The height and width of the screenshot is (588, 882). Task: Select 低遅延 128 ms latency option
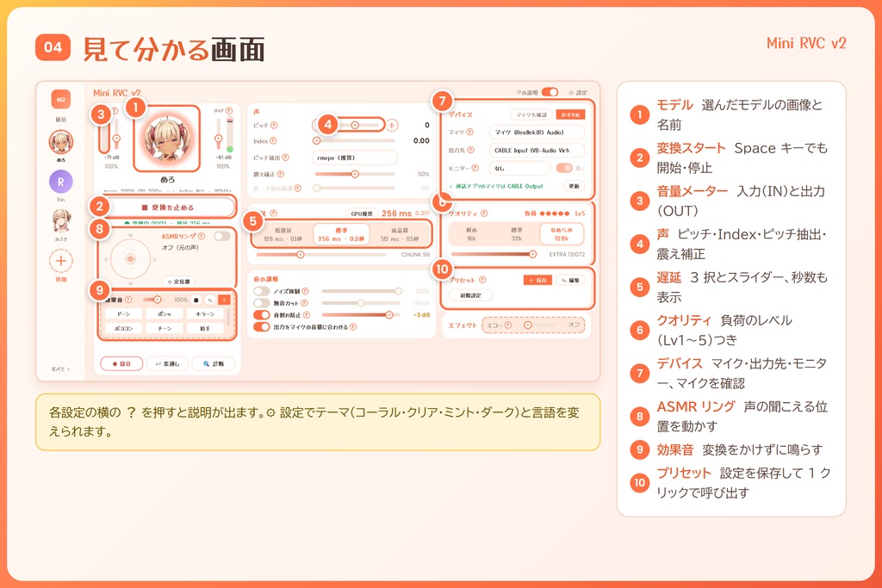283,235
